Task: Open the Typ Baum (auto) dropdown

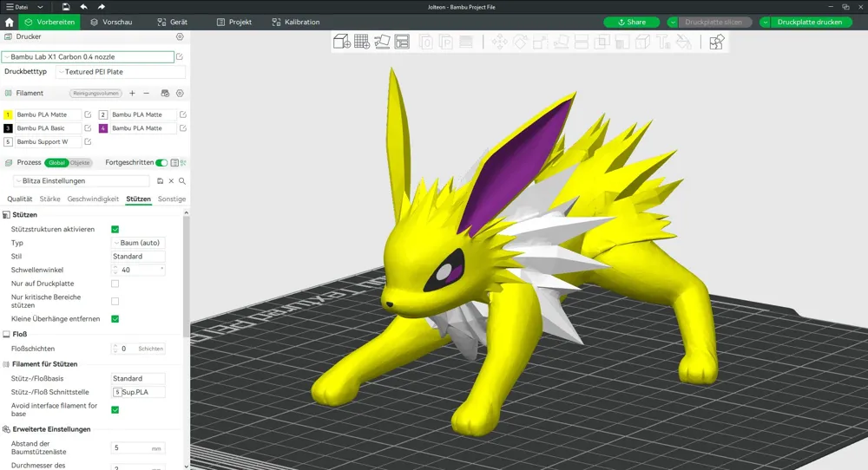Action: point(138,243)
